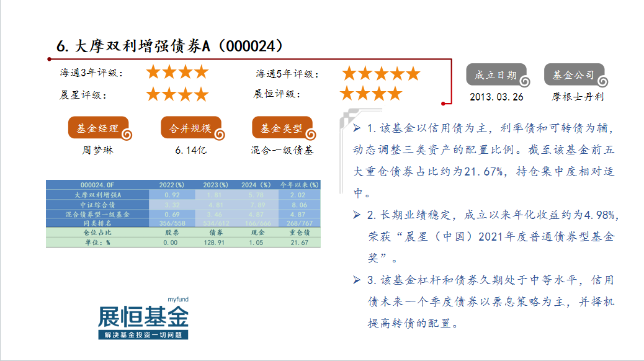The width and height of the screenshot is (644, 361).
Task: Click the spiral icon on 基金公司 badge
Action: pyautogui.click(x=602, y=81)
